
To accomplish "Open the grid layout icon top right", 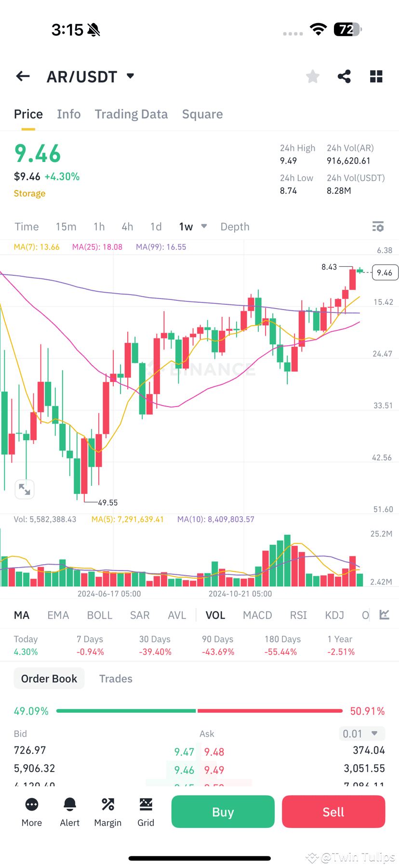I will [x=376, y=76].
